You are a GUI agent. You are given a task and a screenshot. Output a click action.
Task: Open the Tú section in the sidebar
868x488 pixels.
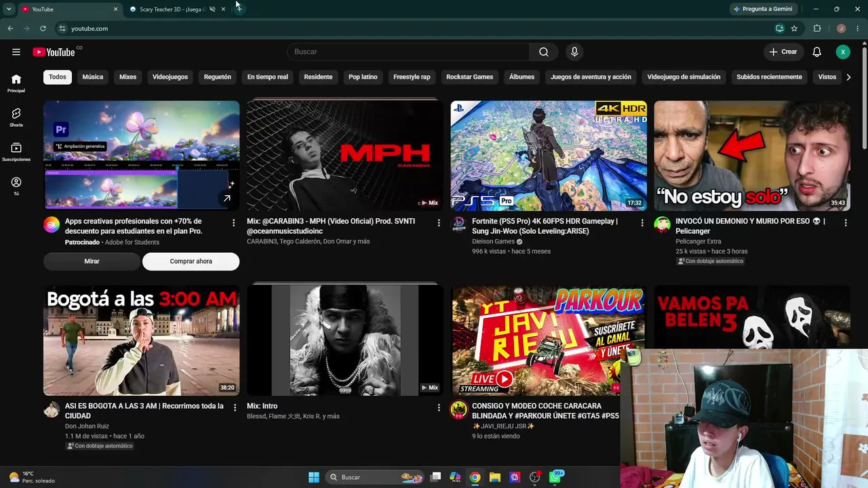[16, 186]
